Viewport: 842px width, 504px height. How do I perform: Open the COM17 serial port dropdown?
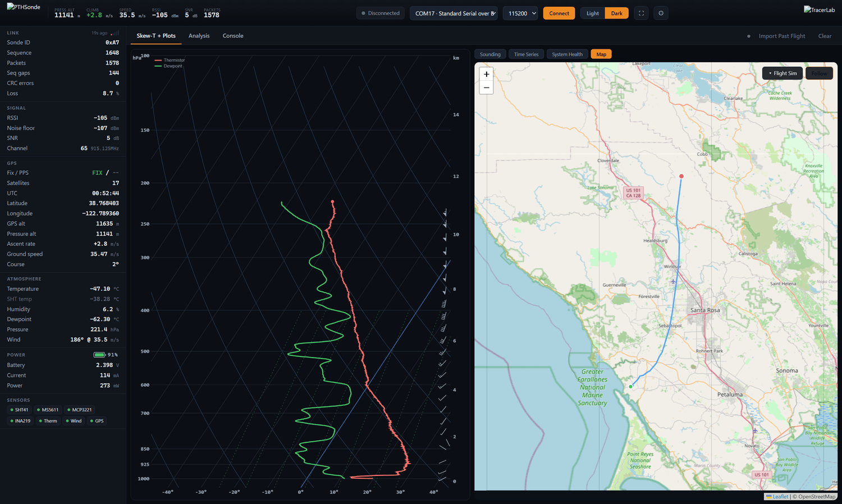pyautogui.click(x=454, y=13)
